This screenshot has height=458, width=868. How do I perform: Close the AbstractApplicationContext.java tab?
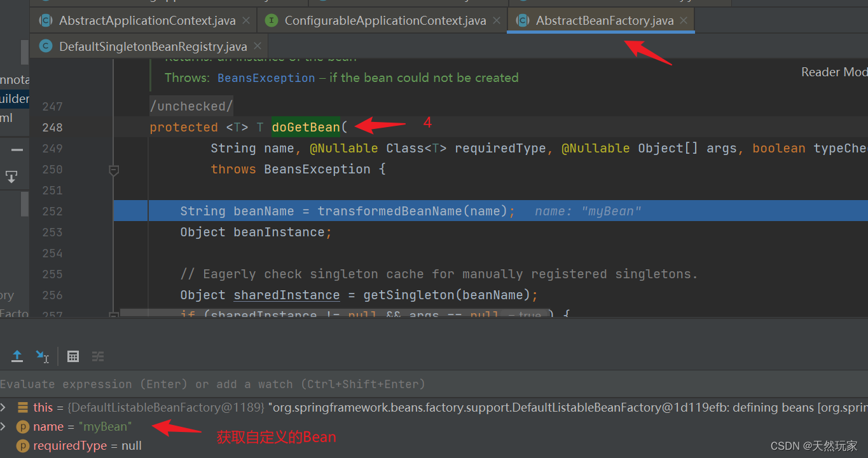click(246, 21)
